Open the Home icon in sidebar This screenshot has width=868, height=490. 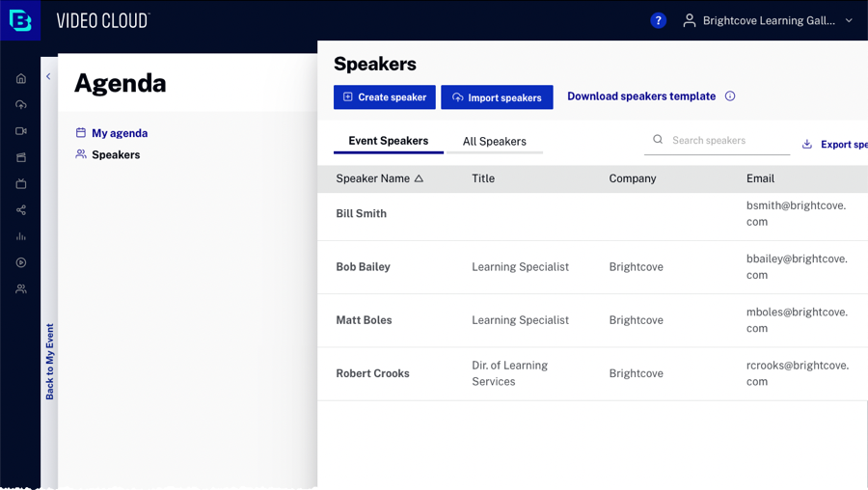(x=21, y=78)
